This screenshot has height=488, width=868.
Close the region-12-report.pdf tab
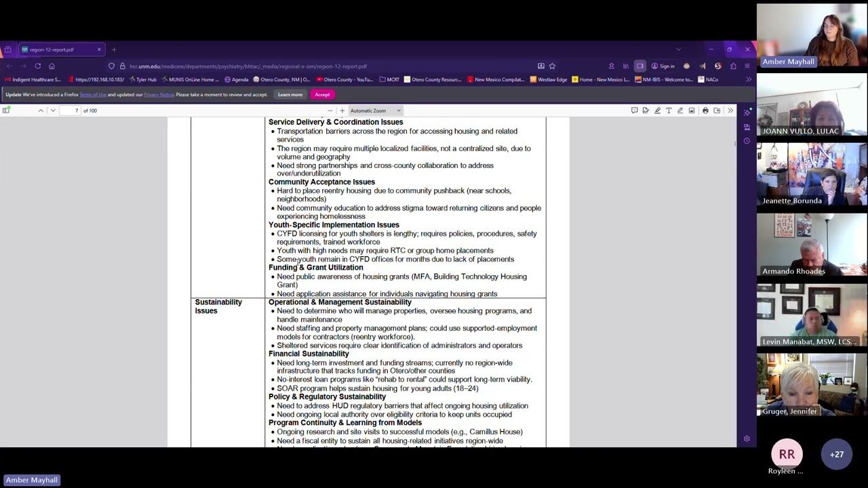[x=99, y=49]
